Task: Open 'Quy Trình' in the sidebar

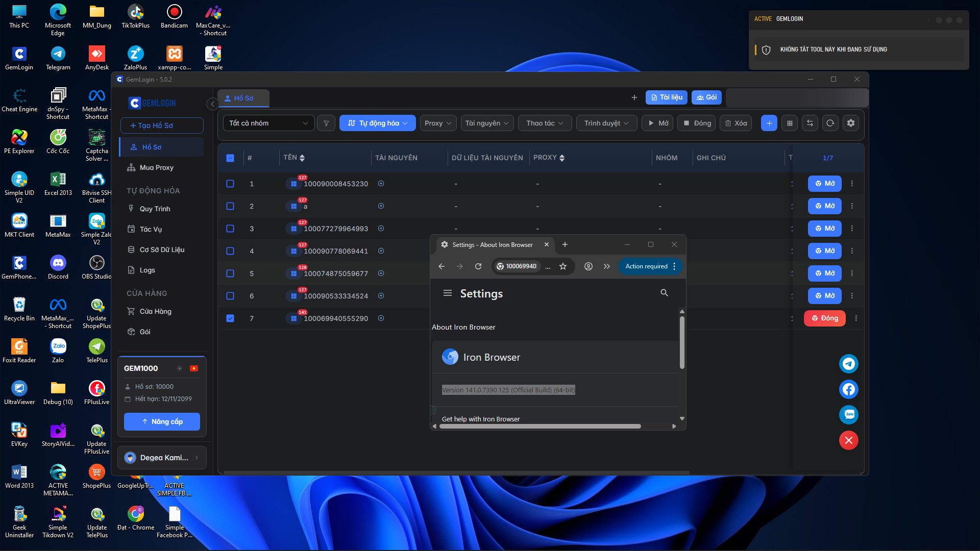Action: click(162, 209)
